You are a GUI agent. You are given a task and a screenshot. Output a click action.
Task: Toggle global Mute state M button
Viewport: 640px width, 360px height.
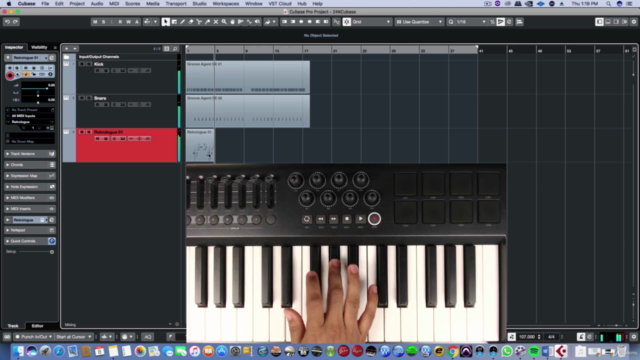pos(95,22)
